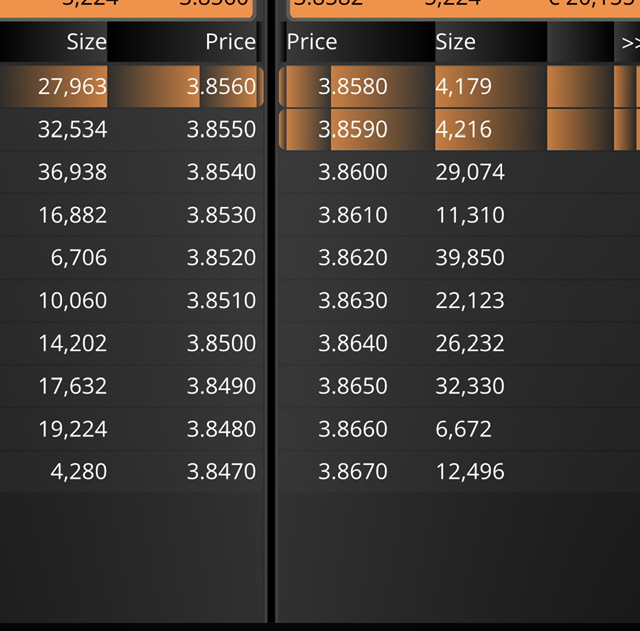
Task: Select bid size 36,938 row
Action: (x=132, y=172)
